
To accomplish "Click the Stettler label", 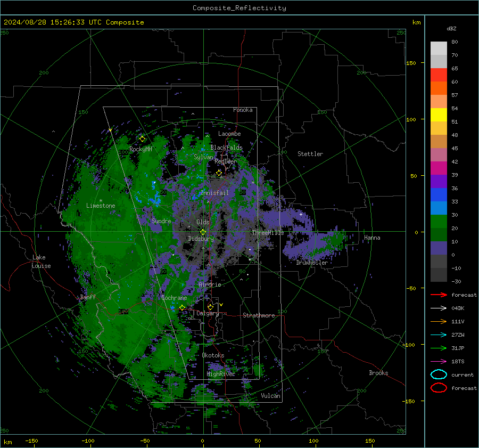I will (310, 154).
